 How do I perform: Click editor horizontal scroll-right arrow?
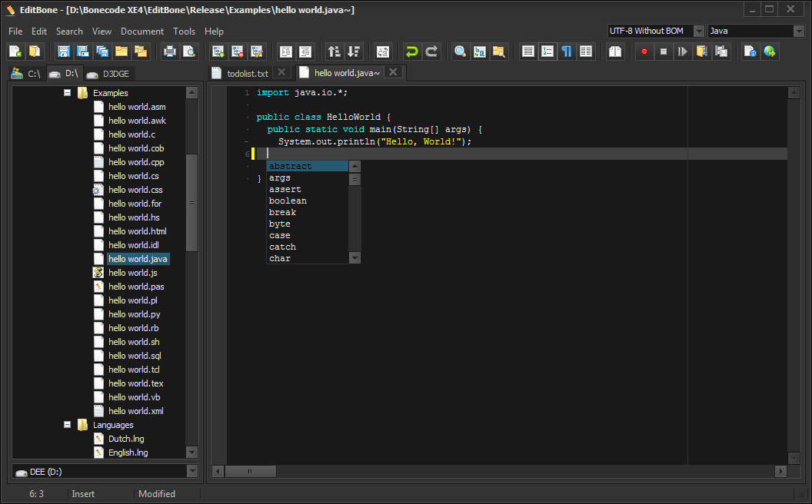781,471
